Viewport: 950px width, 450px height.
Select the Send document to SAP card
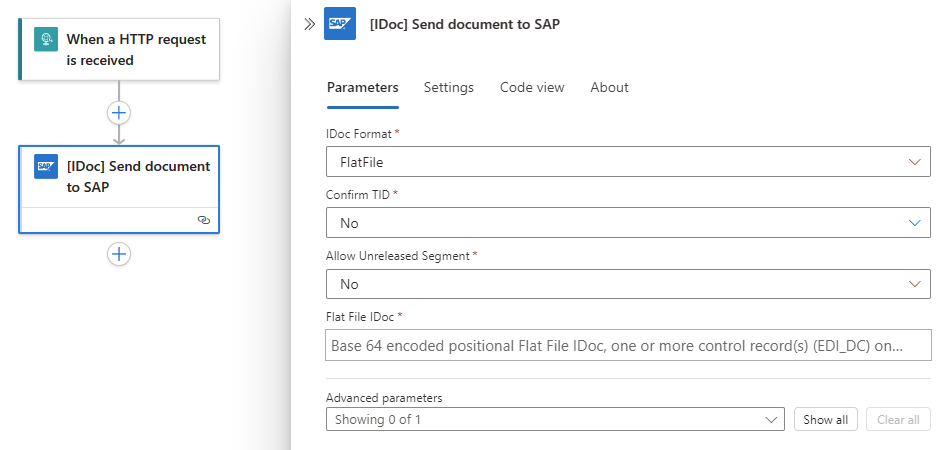137,177
